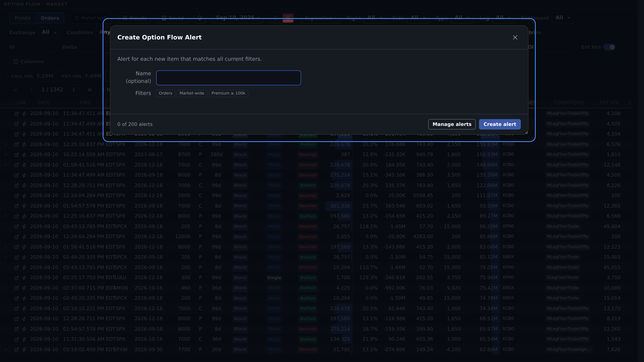This screenshot has width=644, height=362.
Task: Open the Columns chooser
Action: (x=28, y=62)
